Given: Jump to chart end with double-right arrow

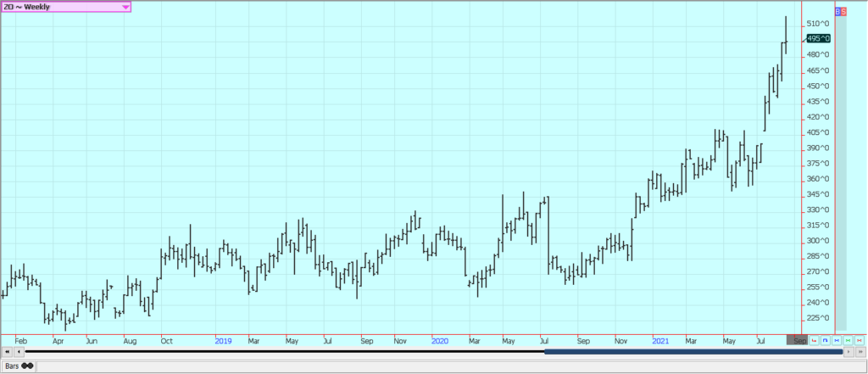Looking at the screenshot, I should 861,352.
